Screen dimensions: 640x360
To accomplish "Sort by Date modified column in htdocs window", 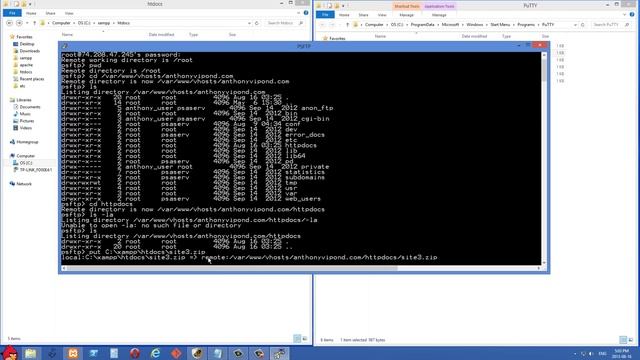I will [x=161, y=35].
